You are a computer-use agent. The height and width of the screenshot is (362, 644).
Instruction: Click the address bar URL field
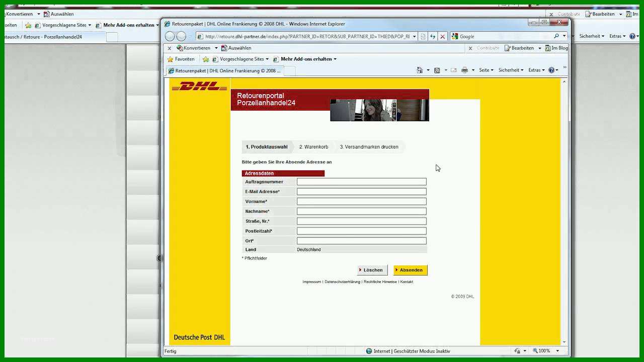[x=307, y=36]
